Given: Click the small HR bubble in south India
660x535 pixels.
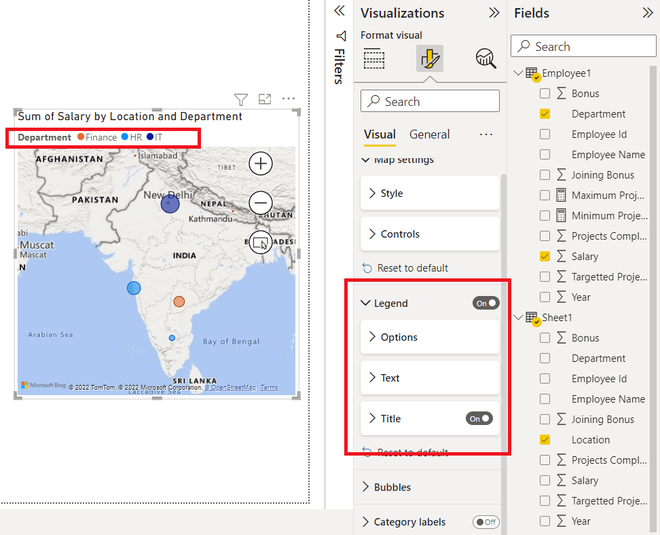Looking at the screenshot, I should 172,338.
